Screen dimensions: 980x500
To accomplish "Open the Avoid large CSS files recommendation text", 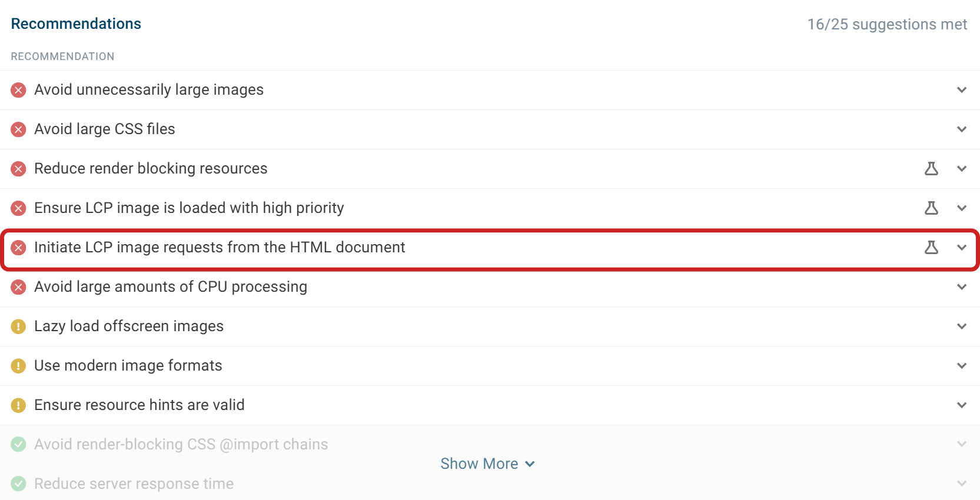I will 105,129.
